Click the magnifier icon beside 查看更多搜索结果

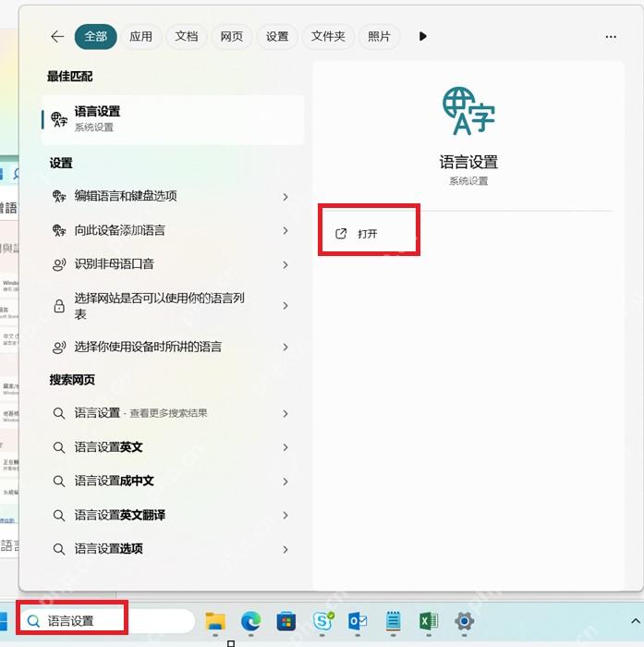[x=59, y=413]
